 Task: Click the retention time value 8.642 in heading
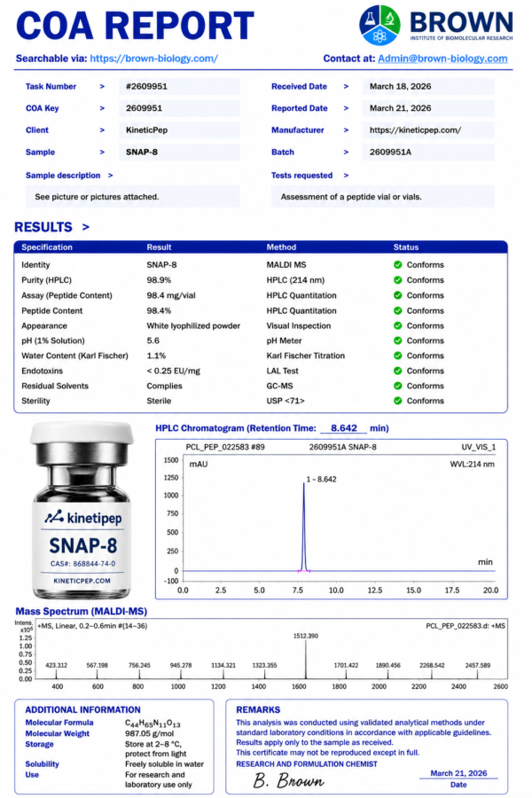point(344,428)
